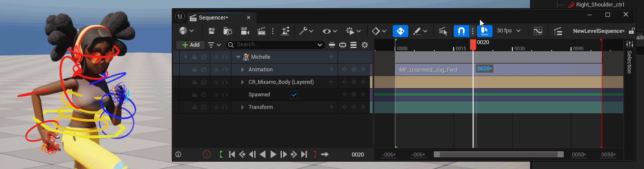Click the current frame field showing 0020
This screenshot has height=169, width=644.
(358, 155)
